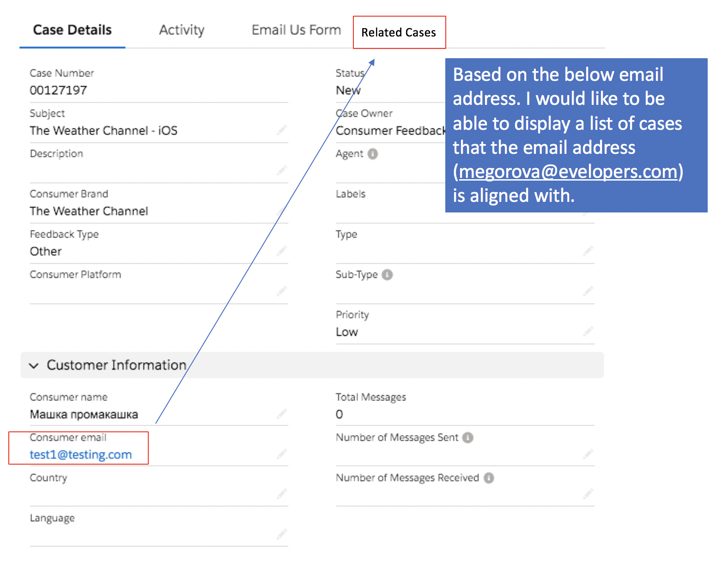The width and height of the screenshot is (728, 569).
Task: Open the Related Cases tab
Action: [399, 33]
